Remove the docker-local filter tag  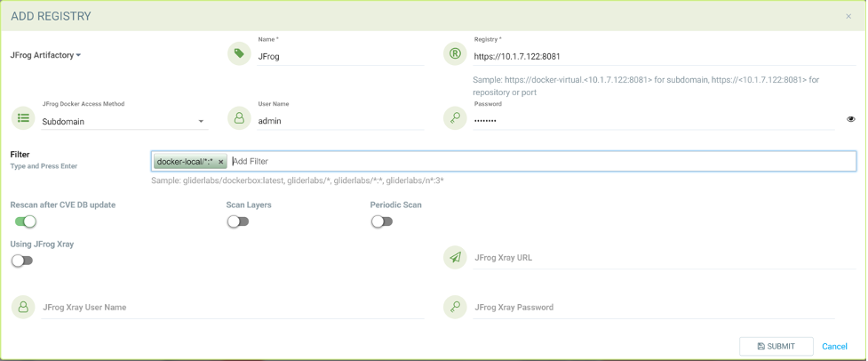click(221, 162)
